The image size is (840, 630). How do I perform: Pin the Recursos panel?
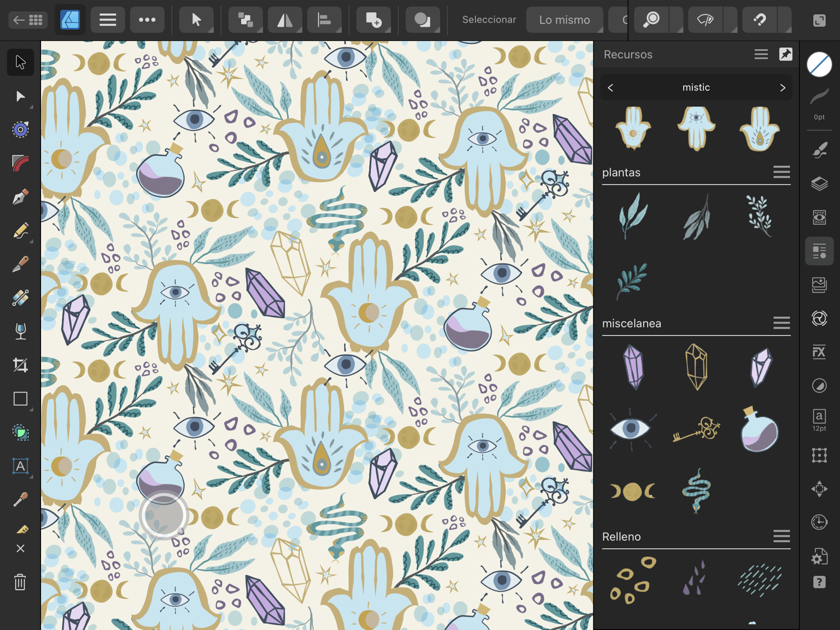tap(786, 54)
